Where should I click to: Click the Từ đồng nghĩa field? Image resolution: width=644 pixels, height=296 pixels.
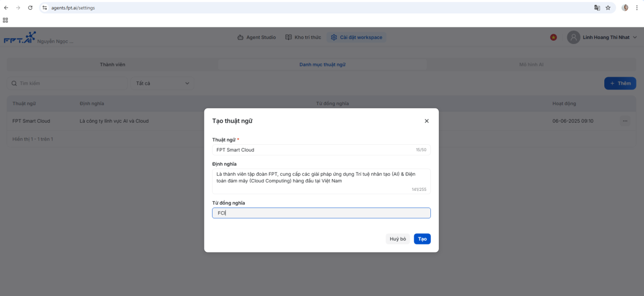[321, 213]
